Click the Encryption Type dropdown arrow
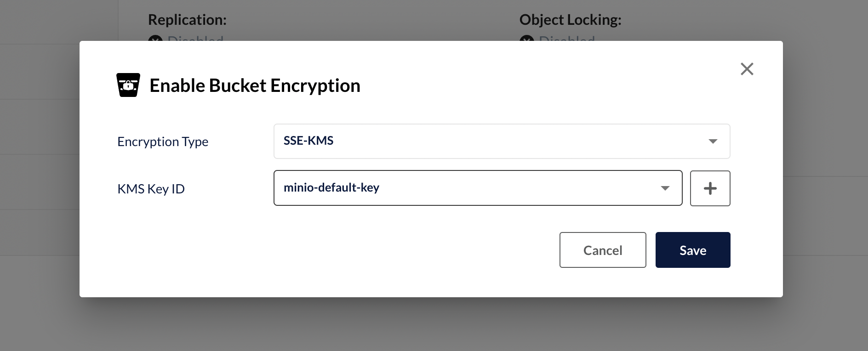 click(x=713, y=141)
